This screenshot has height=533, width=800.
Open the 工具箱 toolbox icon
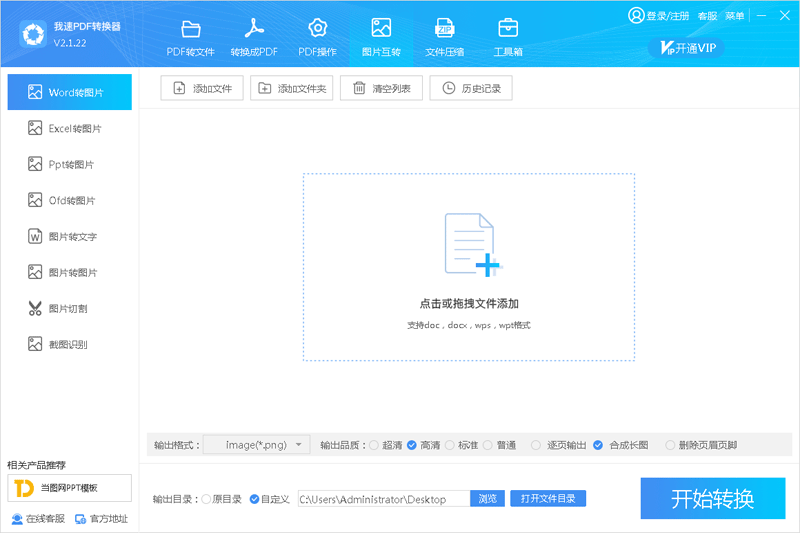coord(508,28)
